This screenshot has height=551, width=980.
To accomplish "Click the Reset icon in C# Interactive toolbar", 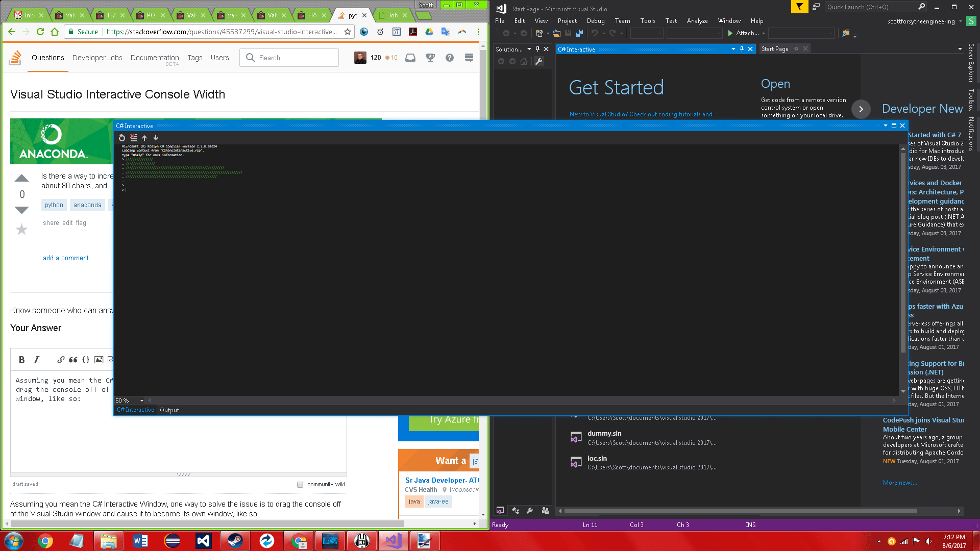I will (121, 138).
